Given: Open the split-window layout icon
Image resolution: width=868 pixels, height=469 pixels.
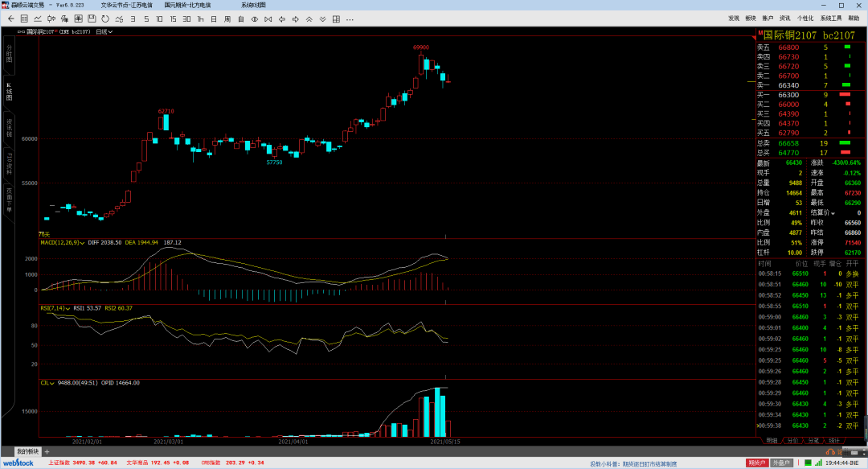Looking at the screenshot, I should [336, 19].
